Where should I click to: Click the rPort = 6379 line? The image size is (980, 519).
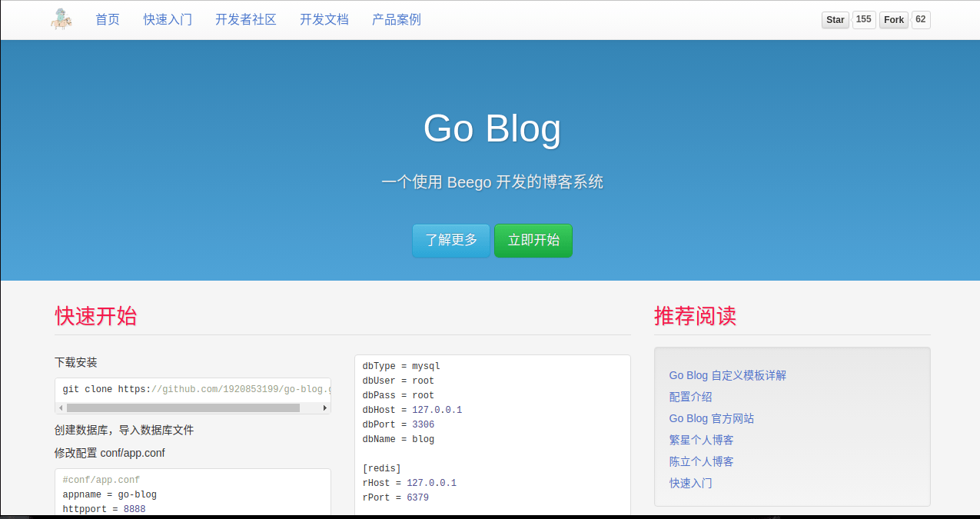(396, 497)
